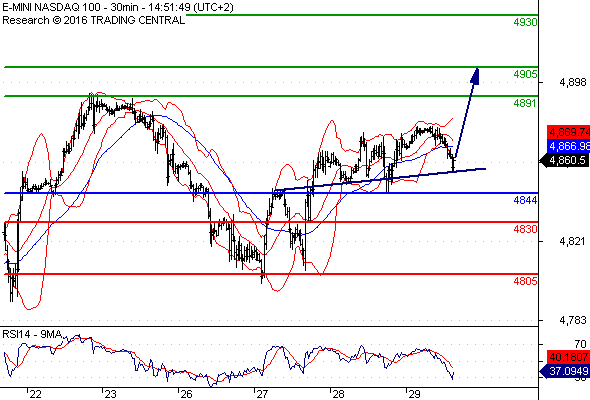This screenshot has width=590, height=400.
Task: Click the RSI14 - 9MA indicator label
Action: (x=32, y=334)
